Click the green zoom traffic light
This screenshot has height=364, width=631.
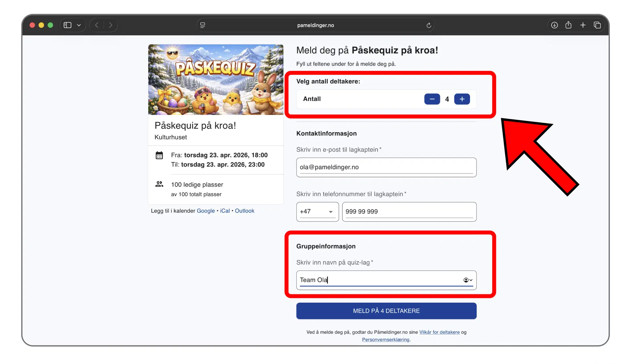(x=50, y=25)
